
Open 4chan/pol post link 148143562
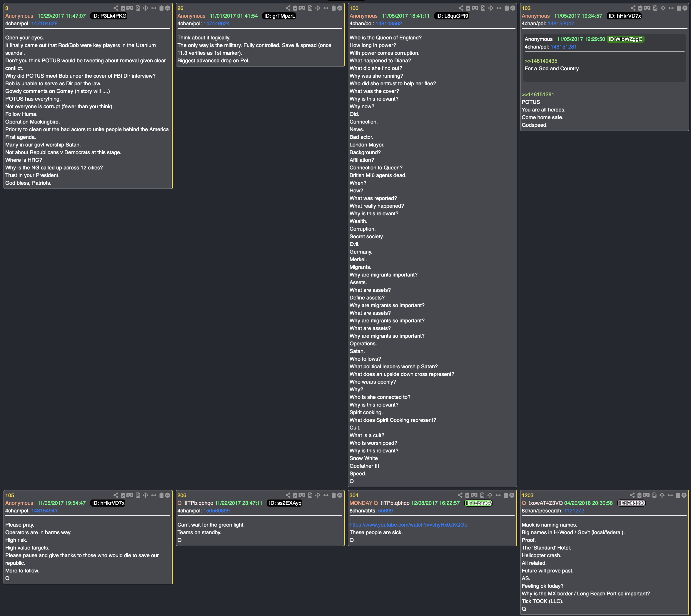(389, 24)
